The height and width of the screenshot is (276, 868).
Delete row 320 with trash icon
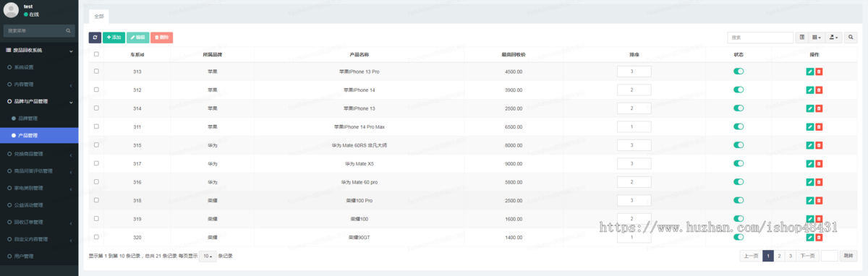[819, 237]
